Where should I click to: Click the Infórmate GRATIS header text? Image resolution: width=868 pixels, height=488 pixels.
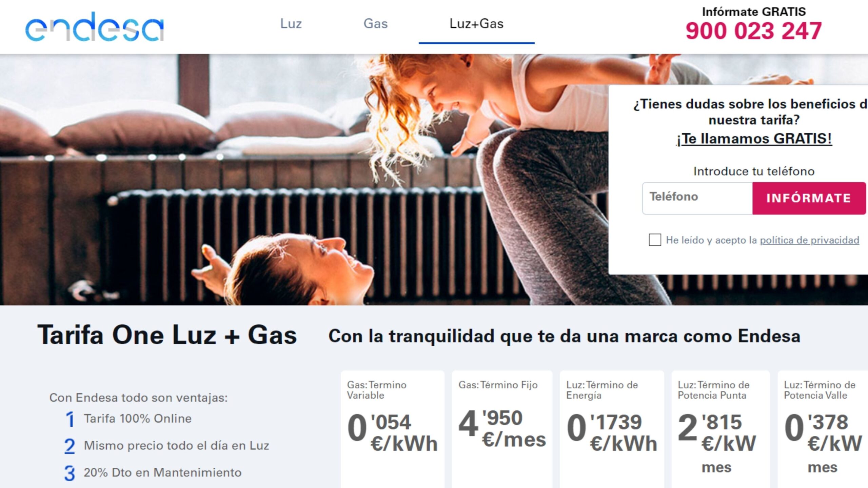[753, 12]
